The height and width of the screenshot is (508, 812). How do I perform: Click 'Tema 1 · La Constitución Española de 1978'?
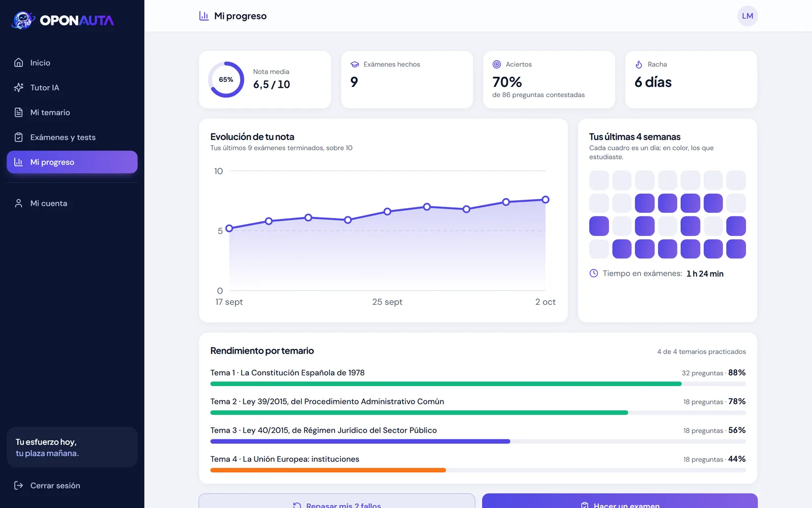[x=287, y=373]
